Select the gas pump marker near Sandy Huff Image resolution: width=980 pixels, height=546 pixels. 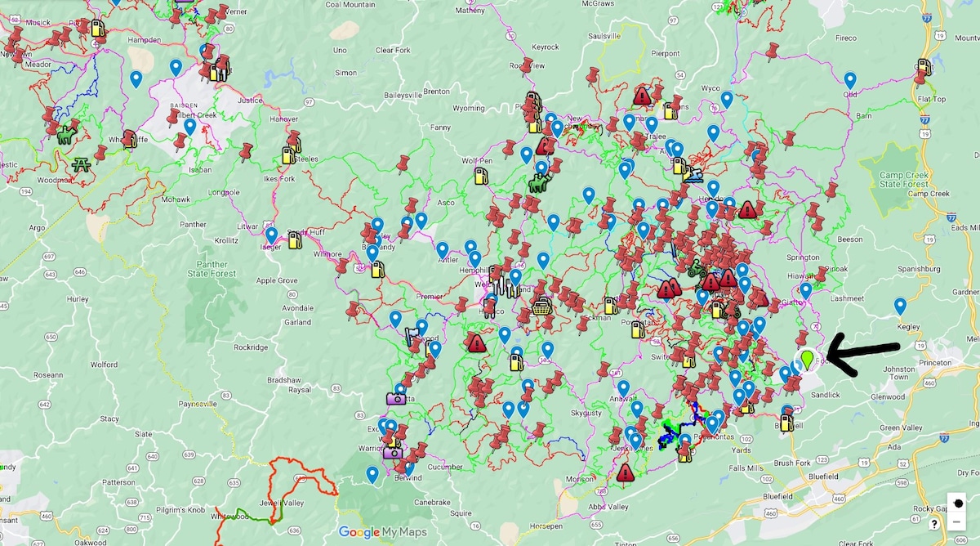click(294, 239)
